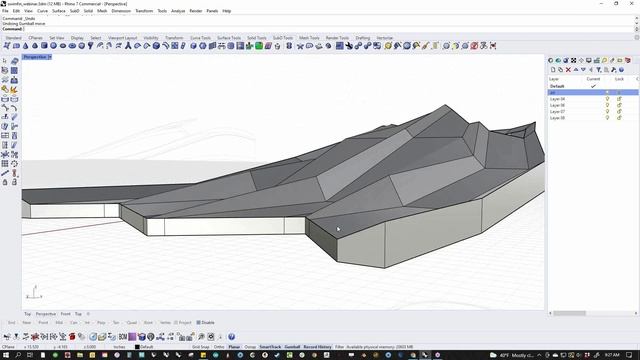
Task: Click the red bucket icon in bottom toolbar
Action: pyautogui.click(x=72, y=337)
